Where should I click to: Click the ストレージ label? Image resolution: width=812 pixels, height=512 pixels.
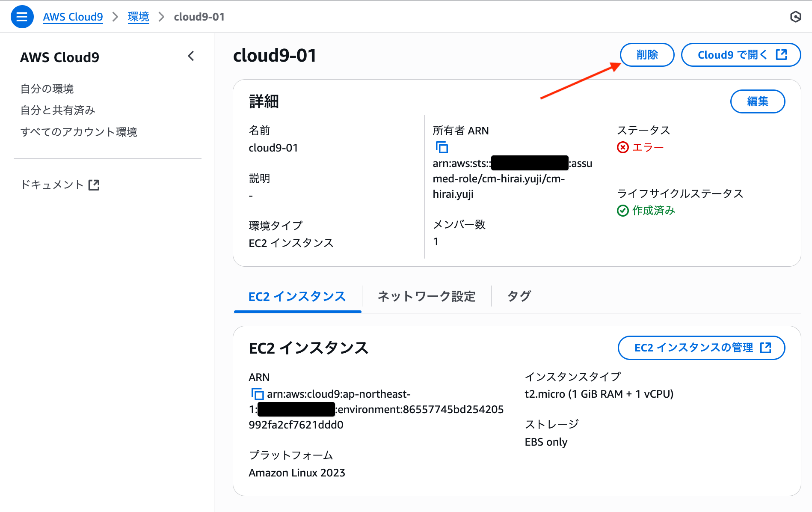pos(551,424)
